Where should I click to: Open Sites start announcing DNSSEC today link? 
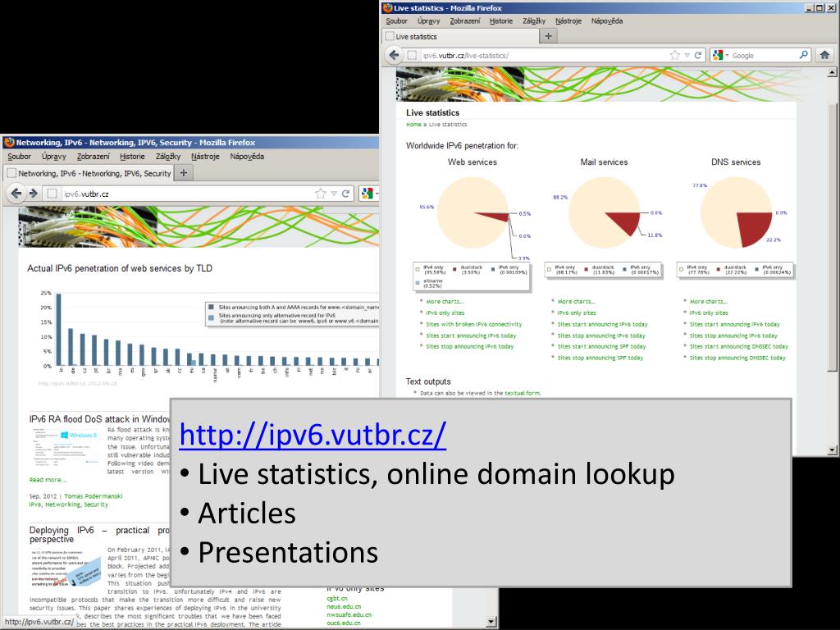point(739,347)
